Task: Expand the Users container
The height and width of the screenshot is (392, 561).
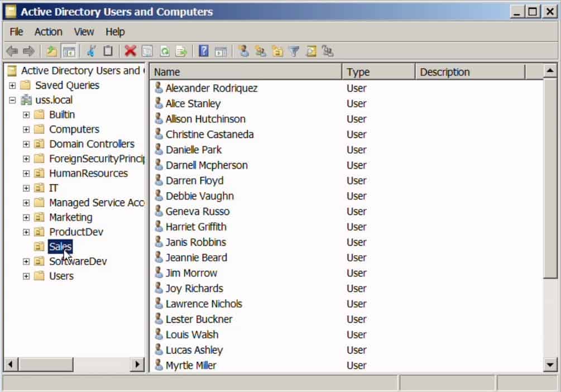Action: coord(26,276)
